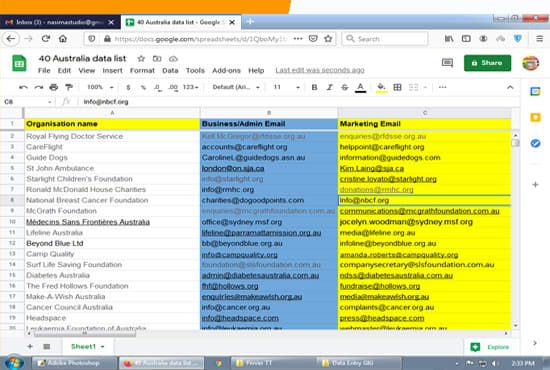
Task: Click the undo icon in Sheets toolbar
Action: coord(23,87)
